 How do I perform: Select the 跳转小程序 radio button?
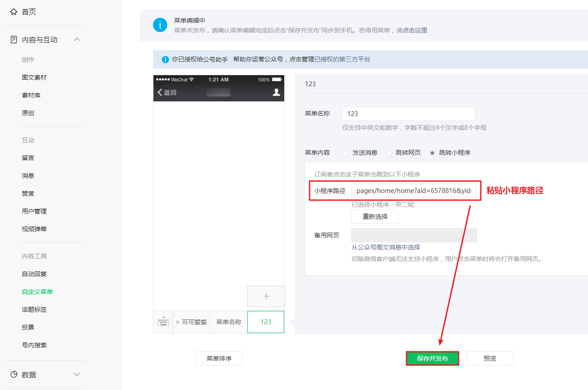click(432, 153)
